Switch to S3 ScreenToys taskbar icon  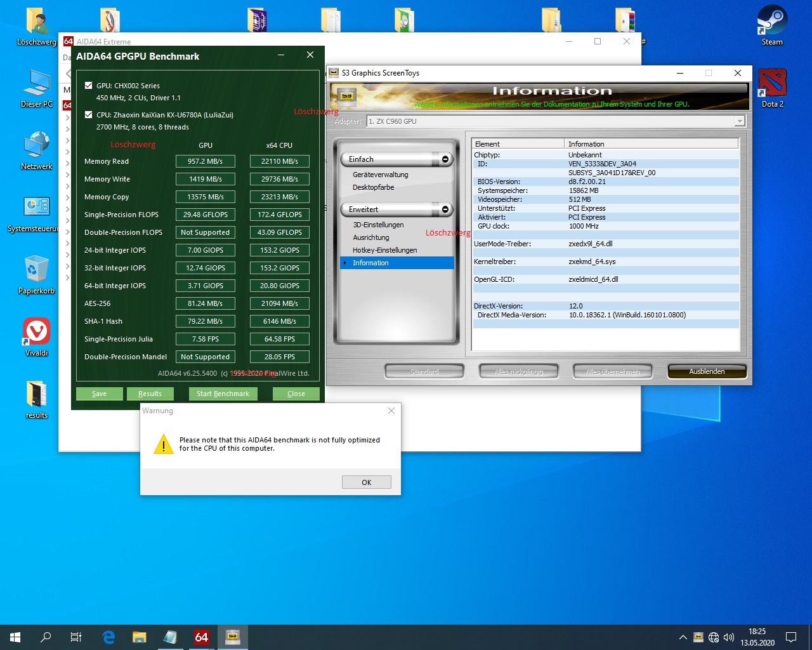[x=233, y=637]
